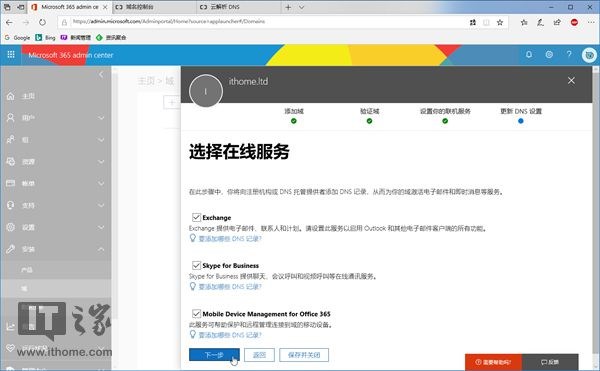600x371 pixels.
Task: Open the red adblock extension icon
Action: pos(574,22)
